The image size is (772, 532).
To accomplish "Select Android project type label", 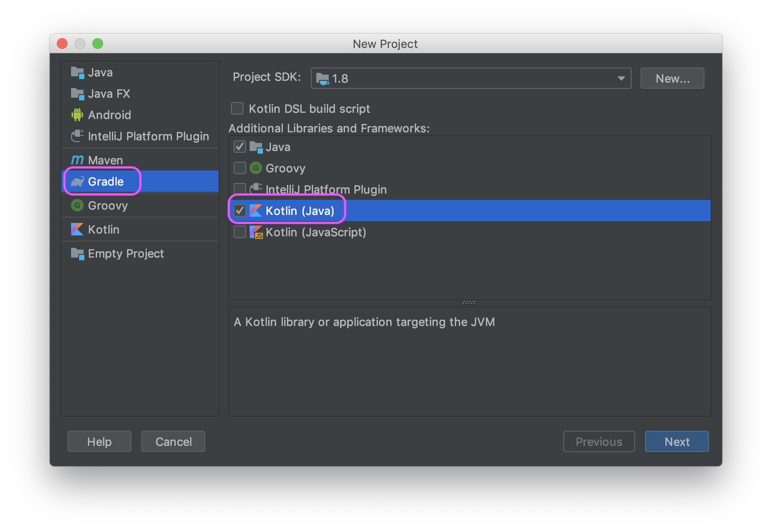I will click(x=110, y=115).
